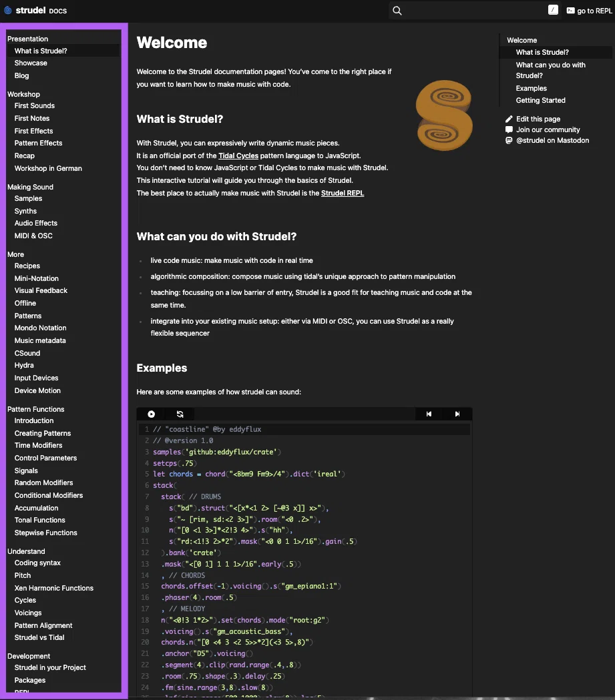Go to Pattern Effects page

pos(39,143)
